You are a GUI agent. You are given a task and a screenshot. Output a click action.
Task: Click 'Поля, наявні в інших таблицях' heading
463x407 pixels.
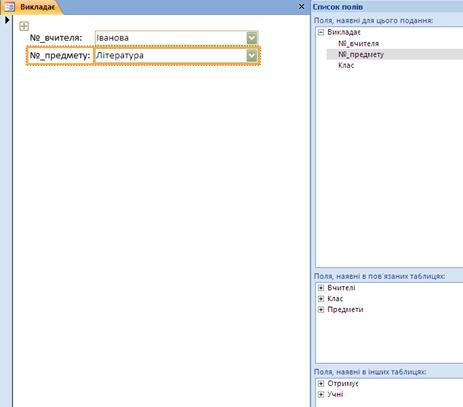370,372
